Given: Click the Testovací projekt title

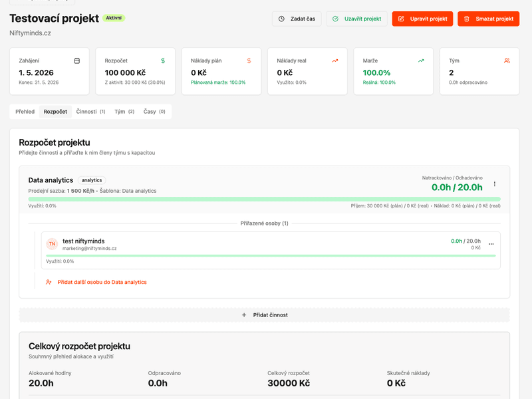Looking at the screenshot, I should (55, 18).
